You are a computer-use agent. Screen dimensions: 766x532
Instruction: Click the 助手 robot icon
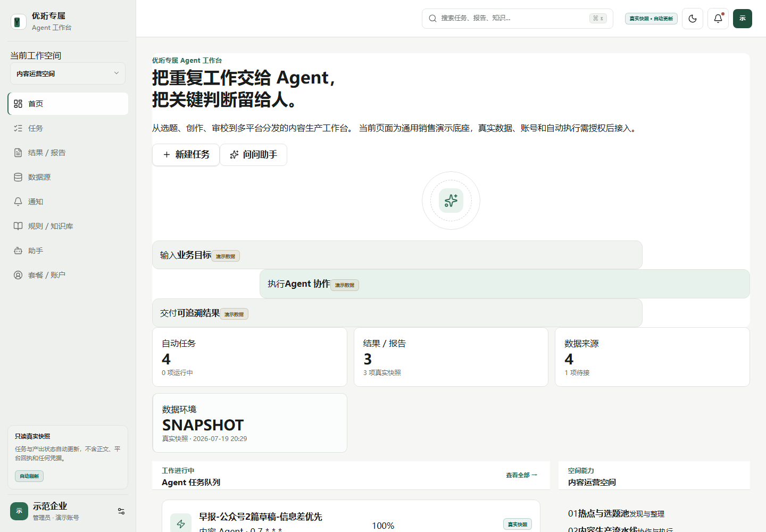point(18,251)
